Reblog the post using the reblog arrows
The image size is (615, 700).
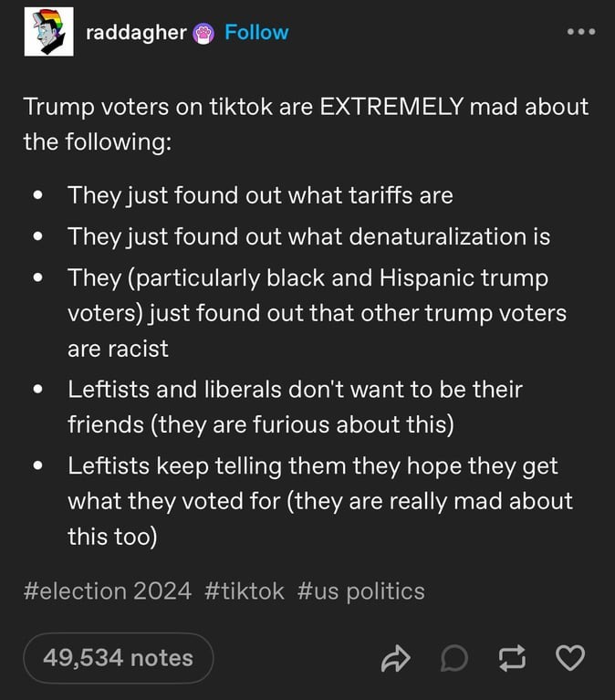coord(512,658)
